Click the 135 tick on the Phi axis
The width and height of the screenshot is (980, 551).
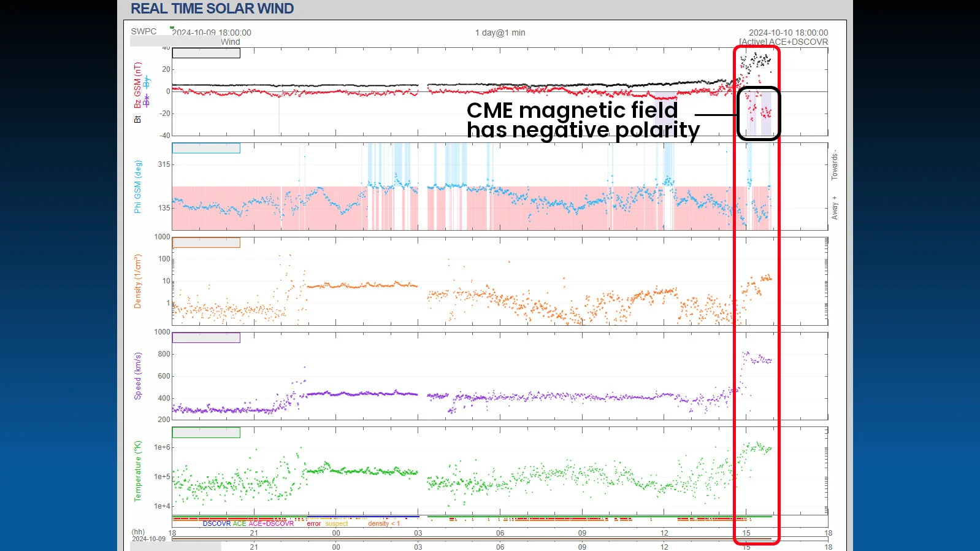tap(164, 208)
